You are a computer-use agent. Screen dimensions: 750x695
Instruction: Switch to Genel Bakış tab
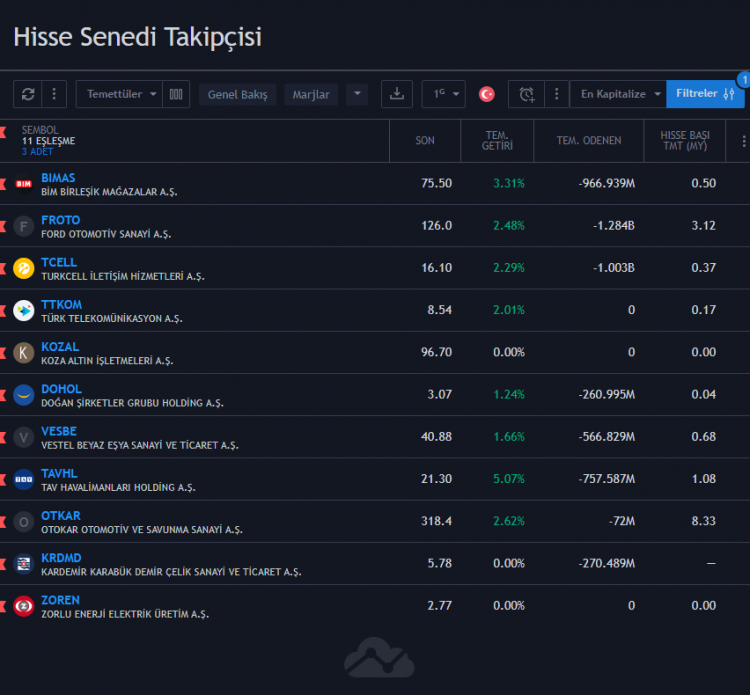point(237,95)
